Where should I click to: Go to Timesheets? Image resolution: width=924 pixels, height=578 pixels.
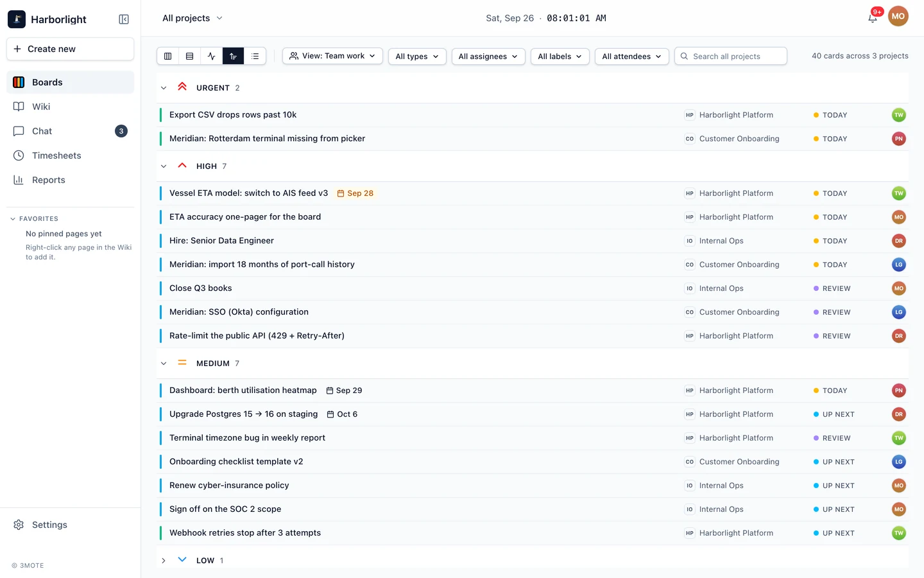71,155
